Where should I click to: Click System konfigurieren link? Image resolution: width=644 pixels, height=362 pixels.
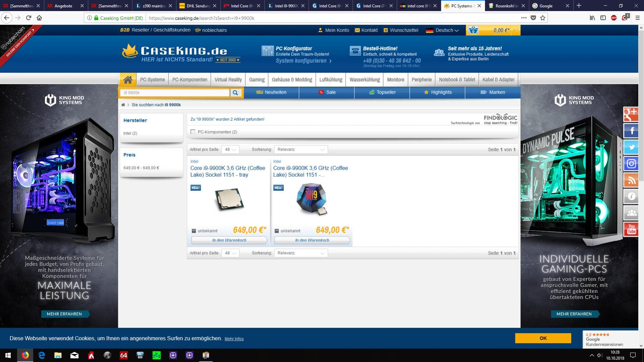(303, 61)
